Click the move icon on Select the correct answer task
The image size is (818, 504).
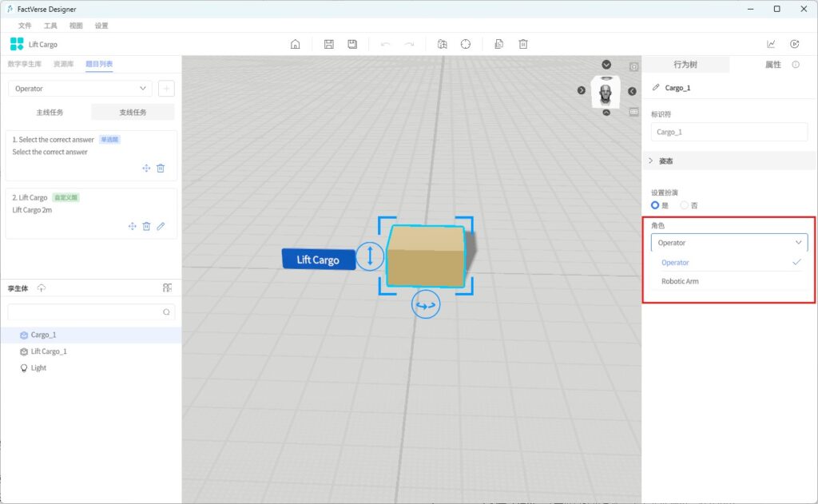pyautogui.click(x=146, y=169)
